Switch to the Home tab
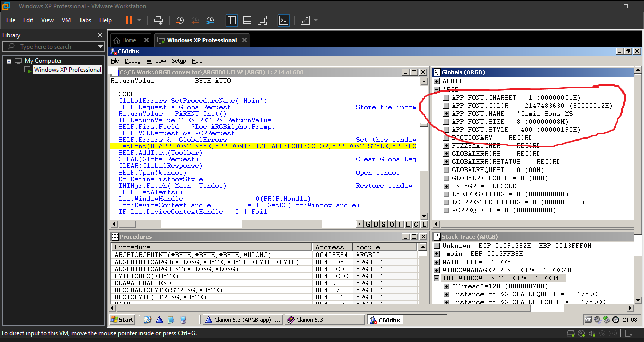 [x=129, y=40]
